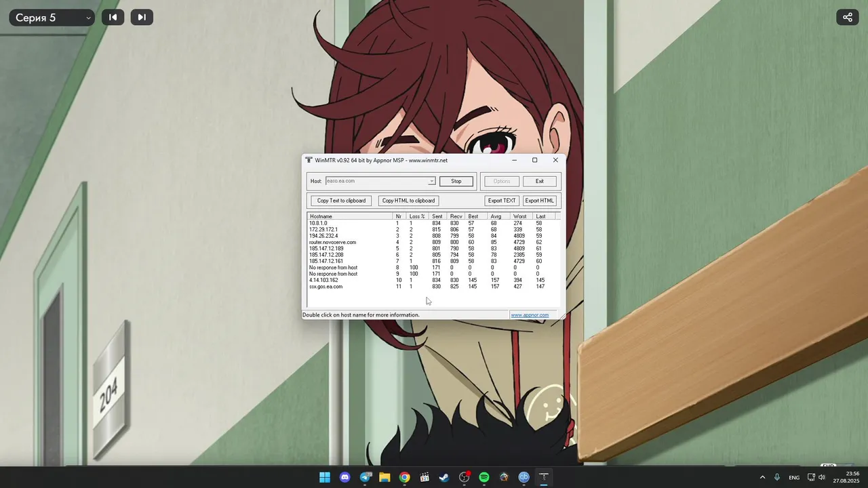Open the taskbar icon between Spotify and qBittorrent
The image size is (868, 488).
tap(504, 477)
